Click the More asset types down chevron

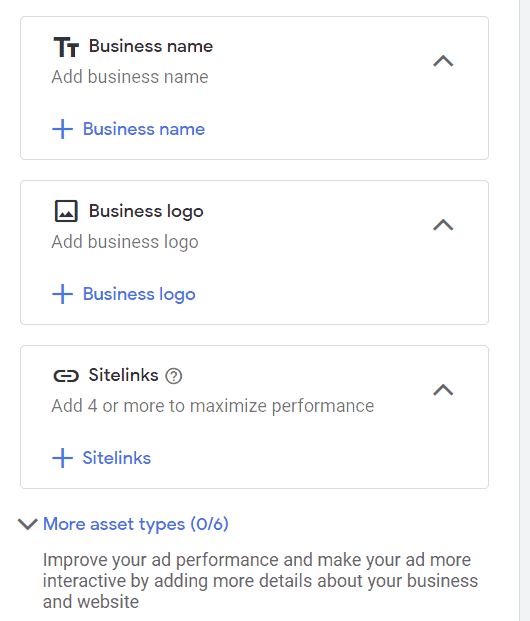(x=28, y=524)
